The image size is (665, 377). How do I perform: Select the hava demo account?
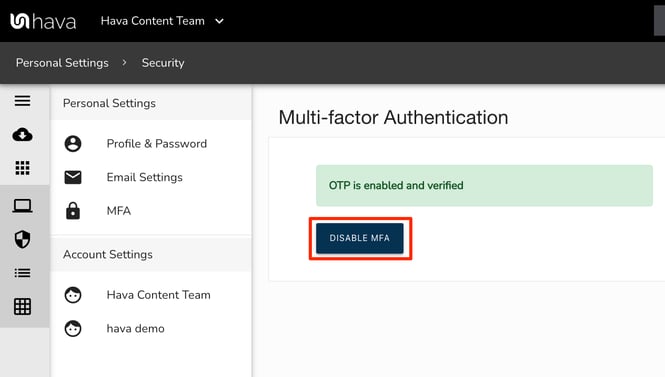tap(135, 329)
